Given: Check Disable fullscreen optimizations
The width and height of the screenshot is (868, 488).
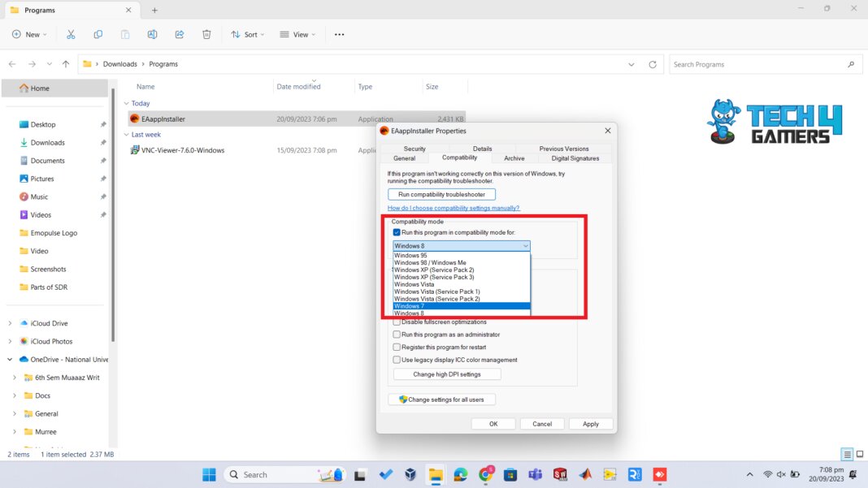Looking at the screenshot, I should click(397, 322).
